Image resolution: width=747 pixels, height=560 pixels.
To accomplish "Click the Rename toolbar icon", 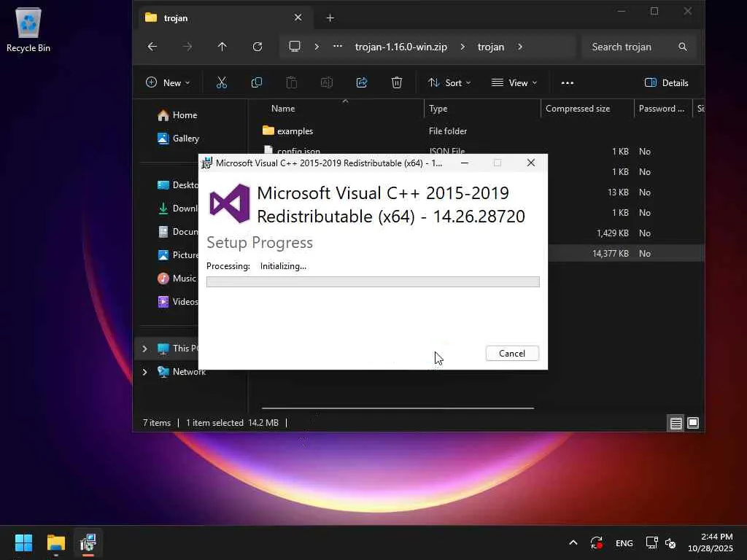I will pyautogui.click(x=326, y=83).
